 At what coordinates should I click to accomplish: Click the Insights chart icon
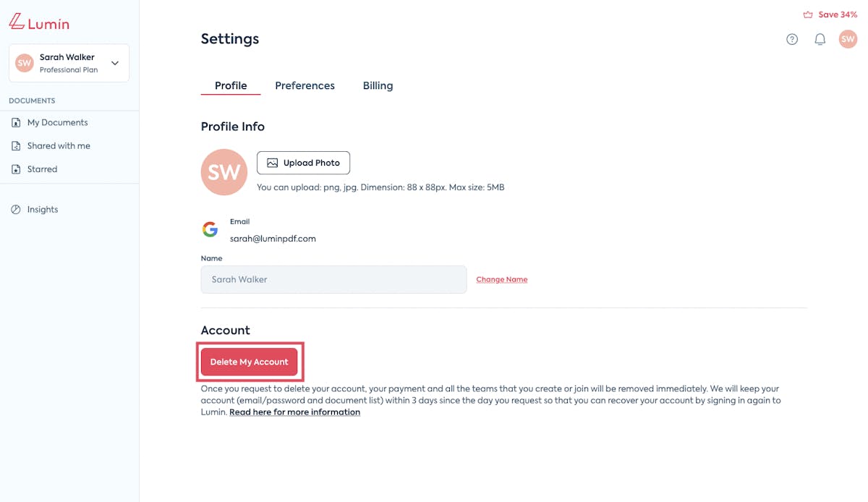tap(16, 210)
